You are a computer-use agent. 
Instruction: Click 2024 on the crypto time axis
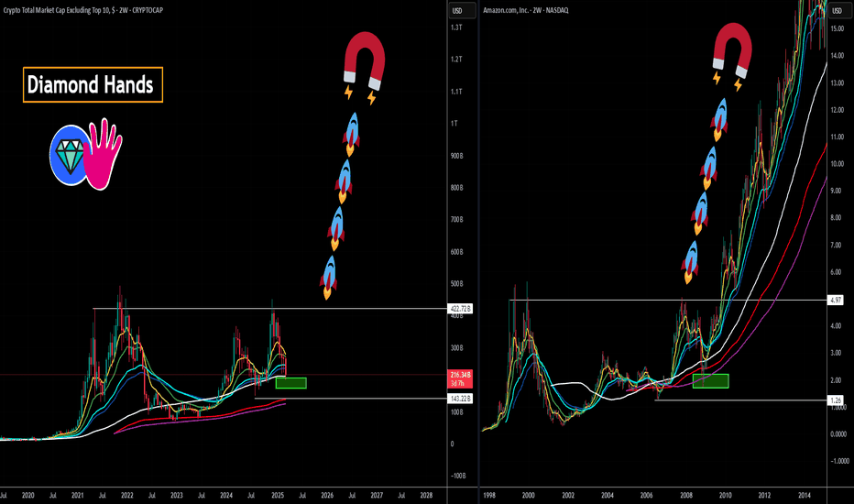coord(226,495)
